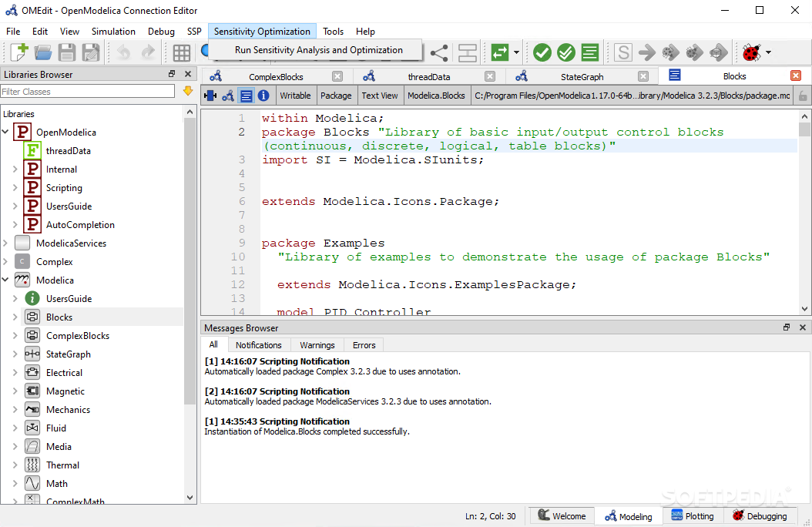Show only Notifications messages
Image resolution: width=812 pixels, height=527 pixels.
click(x=258, y=344)
